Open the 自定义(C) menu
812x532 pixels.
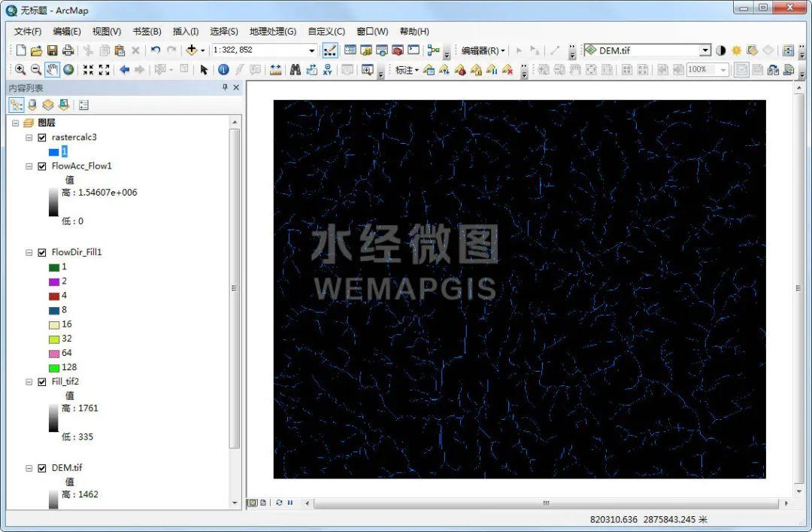pos(326,31)
